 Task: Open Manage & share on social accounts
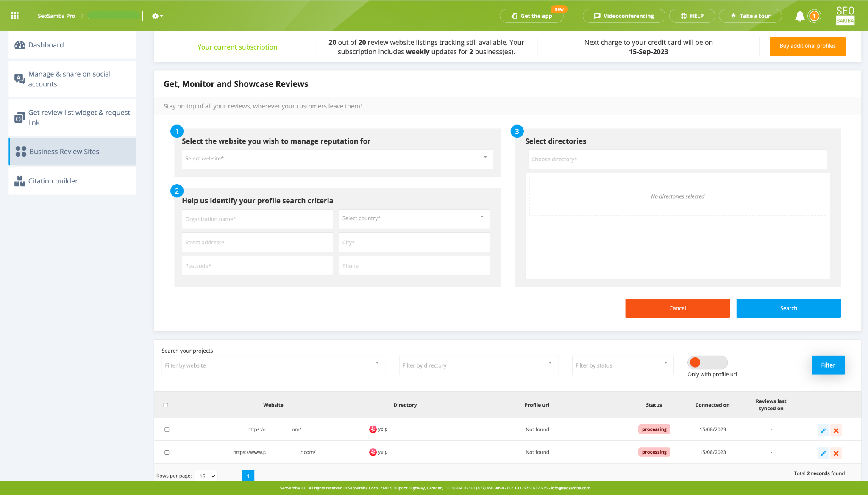(72, 79)
